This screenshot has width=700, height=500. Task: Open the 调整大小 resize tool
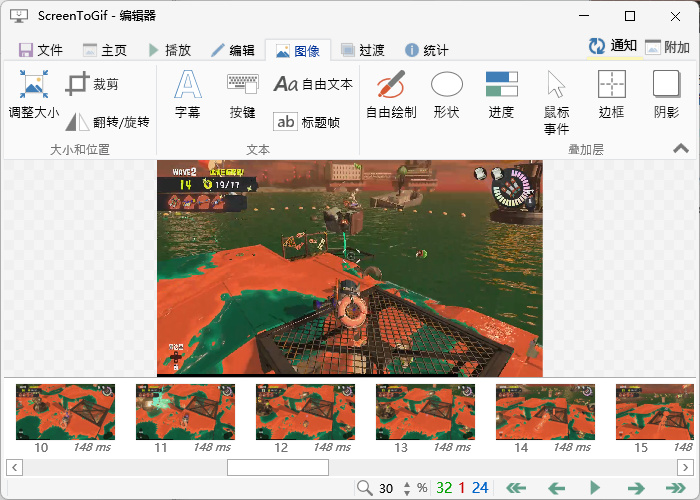(33, 95)
